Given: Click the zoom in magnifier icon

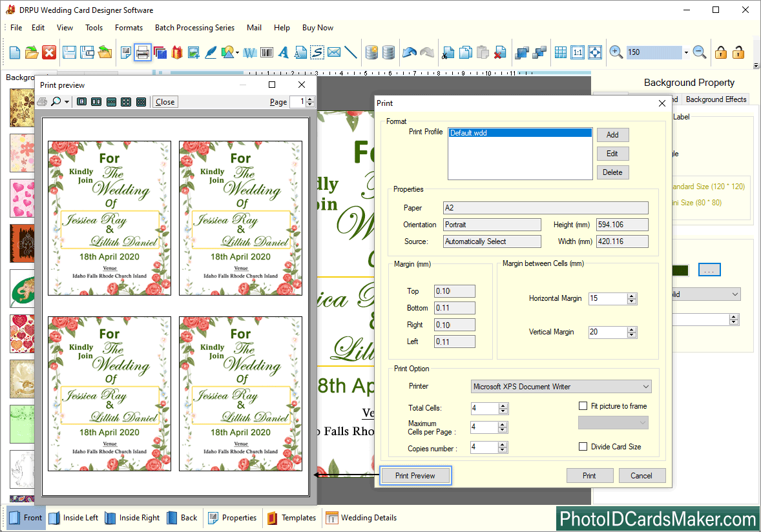Looking at the screenshot, I should coord(616,52).
